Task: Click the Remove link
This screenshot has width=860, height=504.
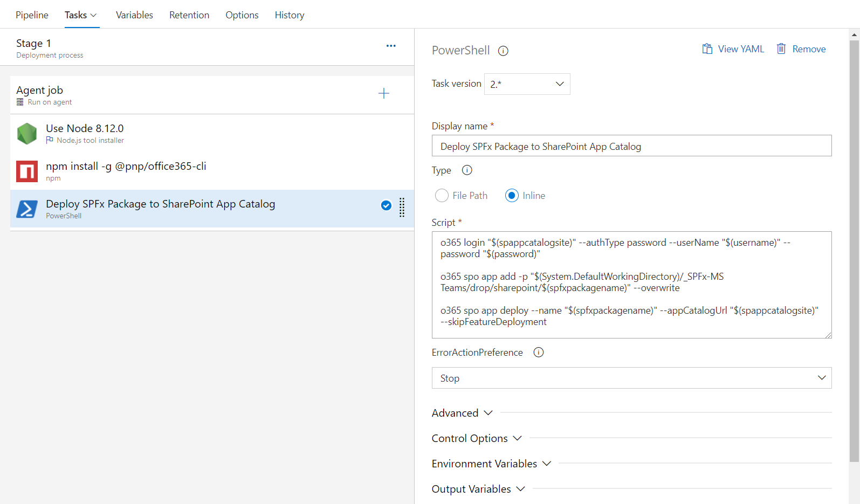Action: pyautogui.click(x=809, y=49)
